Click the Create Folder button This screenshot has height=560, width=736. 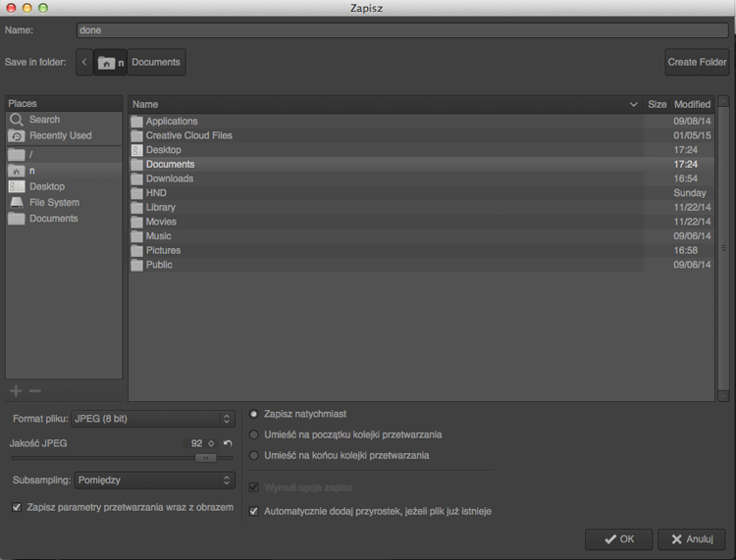point(697,62)
